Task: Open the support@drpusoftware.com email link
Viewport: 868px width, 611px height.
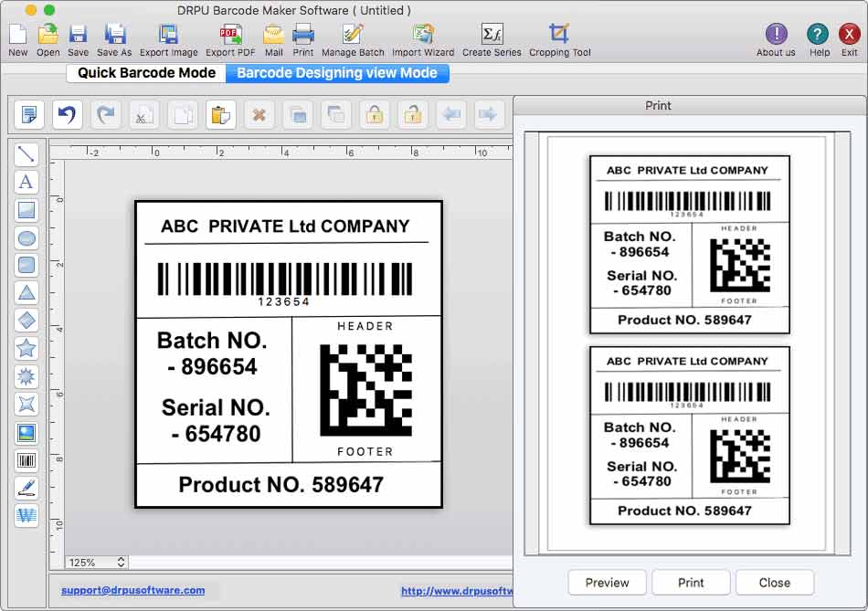Action: tap(133, 590)
